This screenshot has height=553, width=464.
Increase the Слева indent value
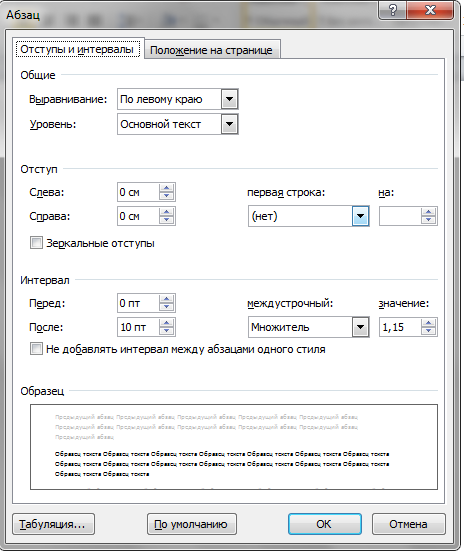166,188
